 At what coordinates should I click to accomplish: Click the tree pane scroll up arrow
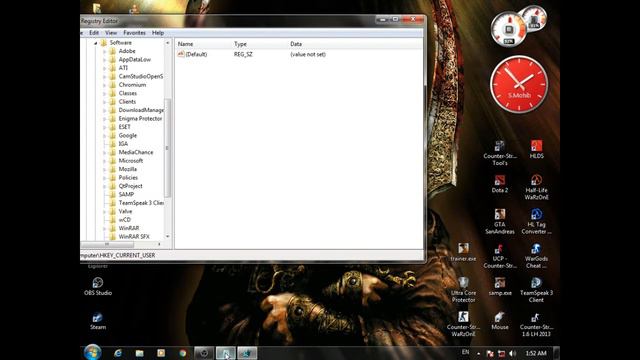(167, 43)
